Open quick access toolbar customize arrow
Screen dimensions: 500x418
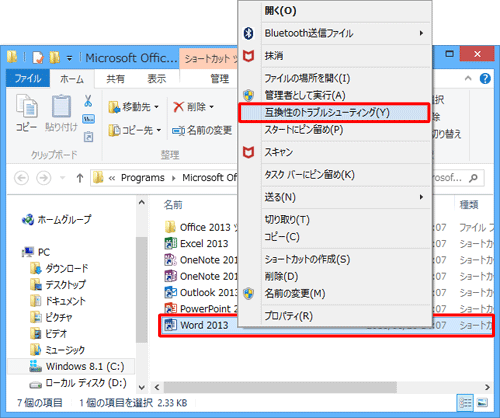(69, 58)
